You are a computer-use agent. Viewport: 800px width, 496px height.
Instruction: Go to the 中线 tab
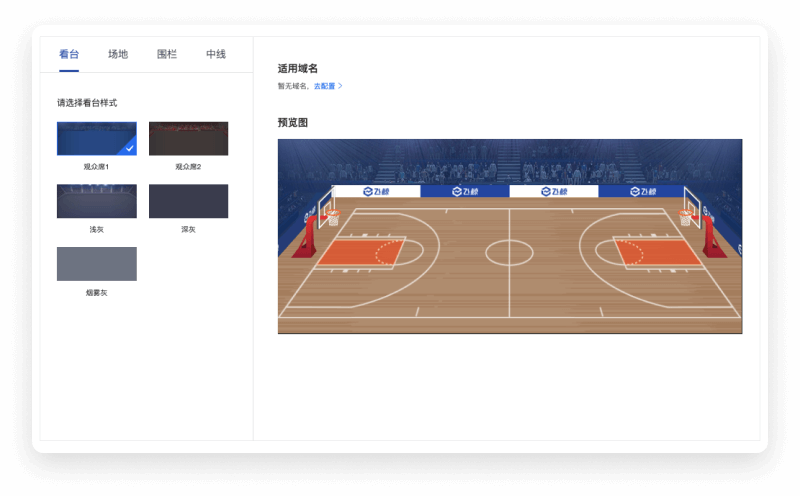pos(216,54)
